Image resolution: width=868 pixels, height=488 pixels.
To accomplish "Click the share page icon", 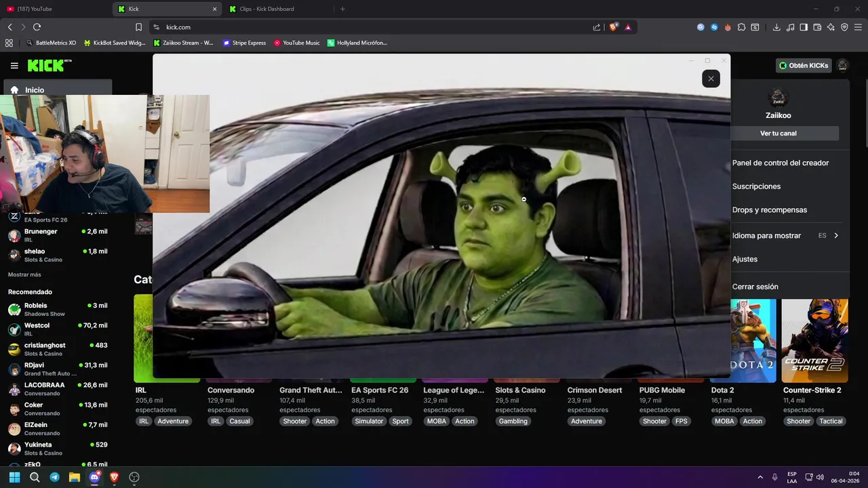I will tap(597, 27).
